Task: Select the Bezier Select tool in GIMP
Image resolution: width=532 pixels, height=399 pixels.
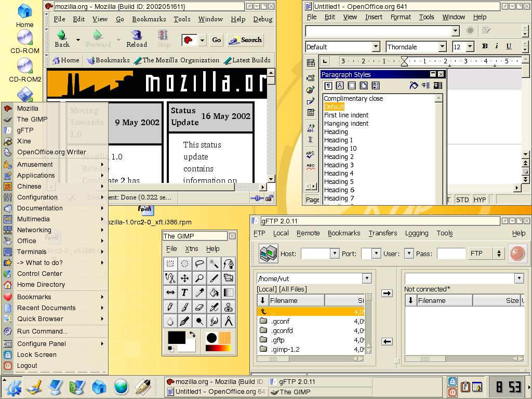Action: pos(229,264)
